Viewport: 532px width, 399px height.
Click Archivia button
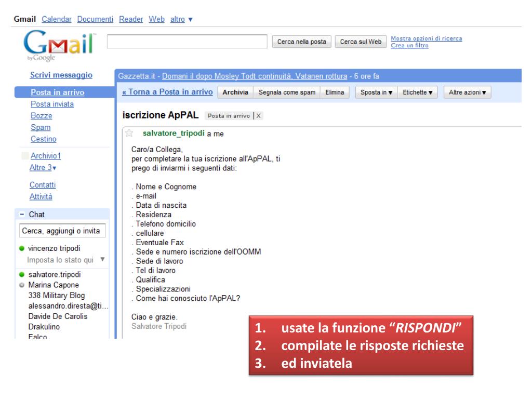235,92
